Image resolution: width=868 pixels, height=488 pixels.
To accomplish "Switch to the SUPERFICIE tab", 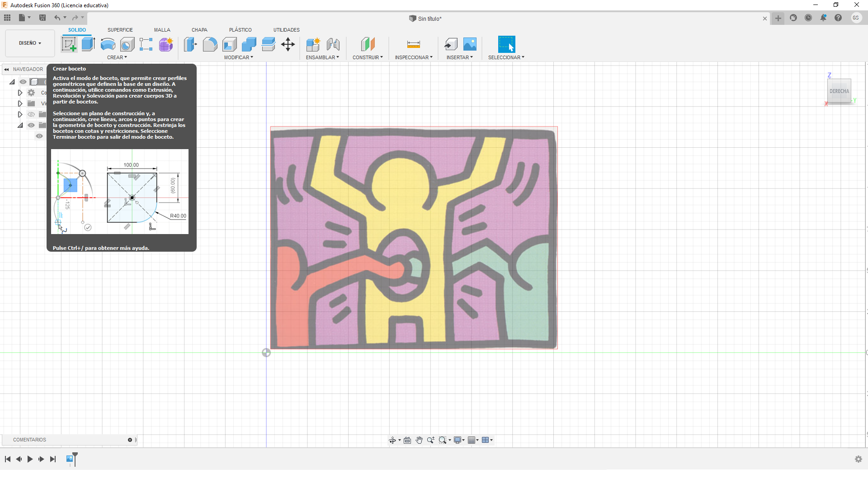I will click(120, 30).
